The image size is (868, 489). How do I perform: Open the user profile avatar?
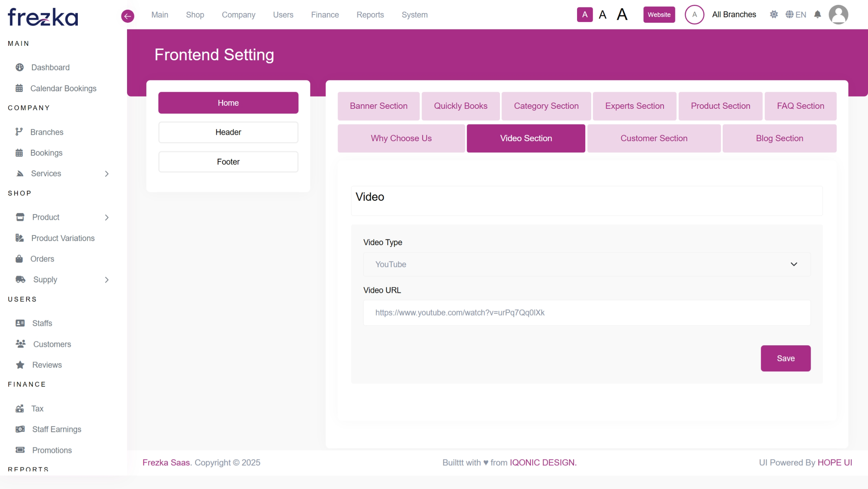click(x=838, y=15)
